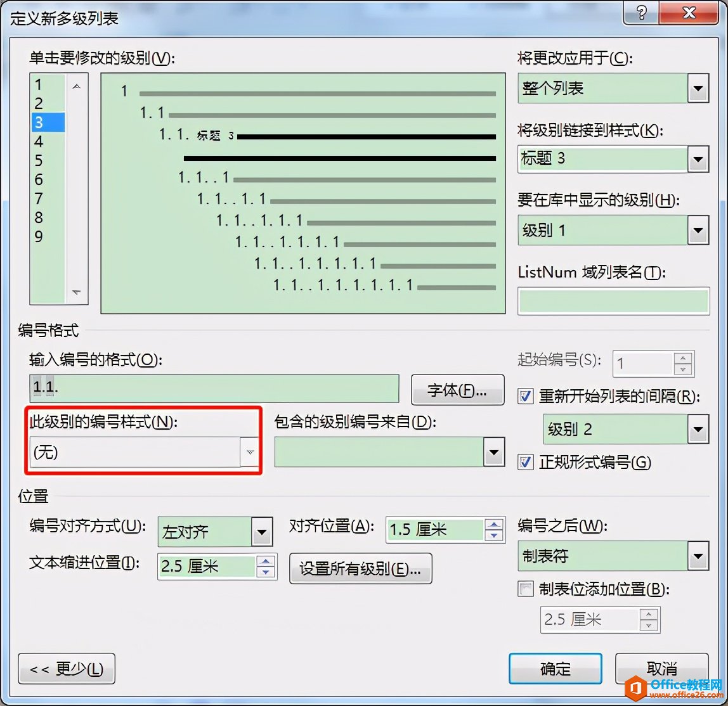Open the number alignment dropdown arrow

[262, 532]
